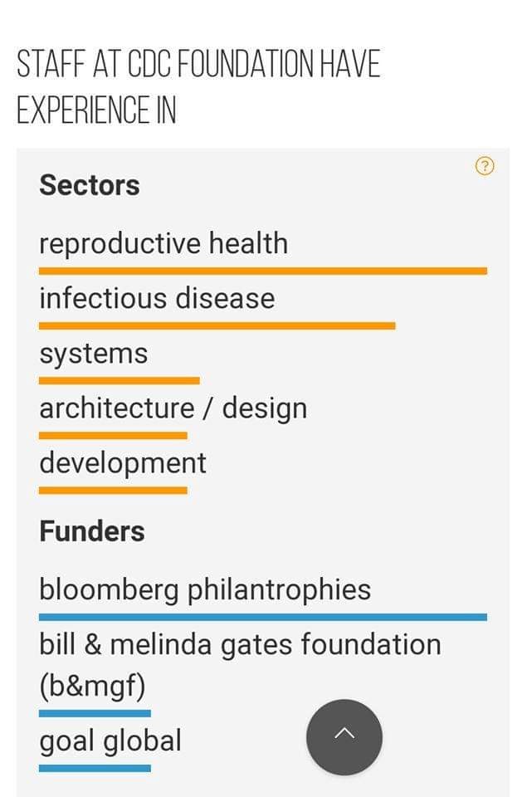The image size is (532, 797).
Task: Click the Sectors heading
Action: click(x=90, y=185)
